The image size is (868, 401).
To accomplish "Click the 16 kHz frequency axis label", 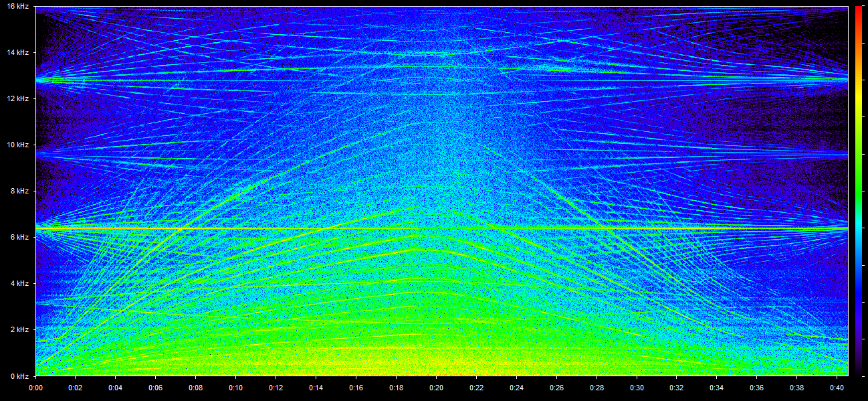I will (x=17, y=6).
